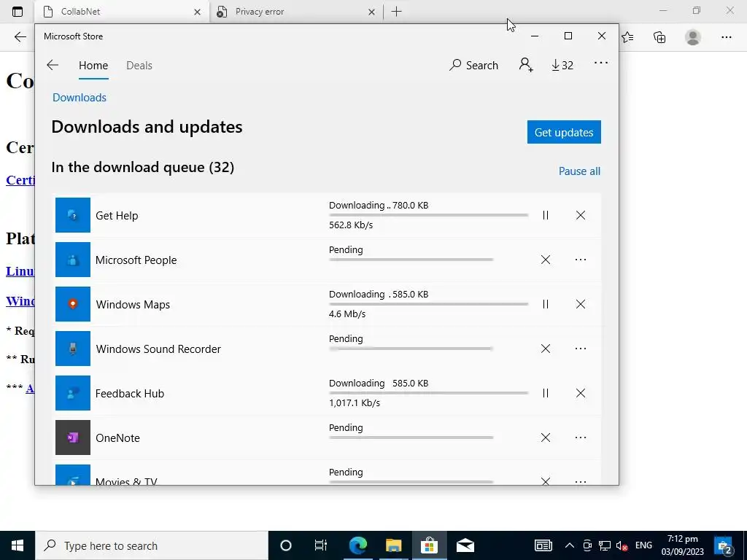This screenshot has height=560, width=747.
Task: Click Get Help download progress bar
Action: click(x=428, y=215)
